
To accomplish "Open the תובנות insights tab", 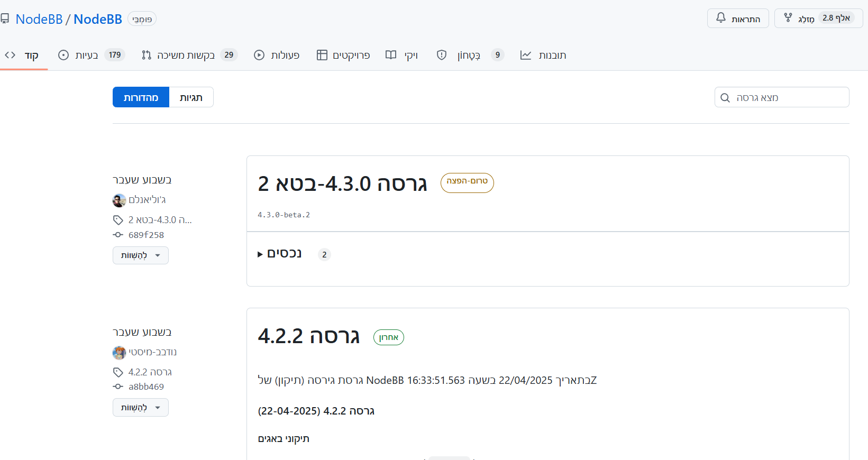I will (x=543, y=55).
